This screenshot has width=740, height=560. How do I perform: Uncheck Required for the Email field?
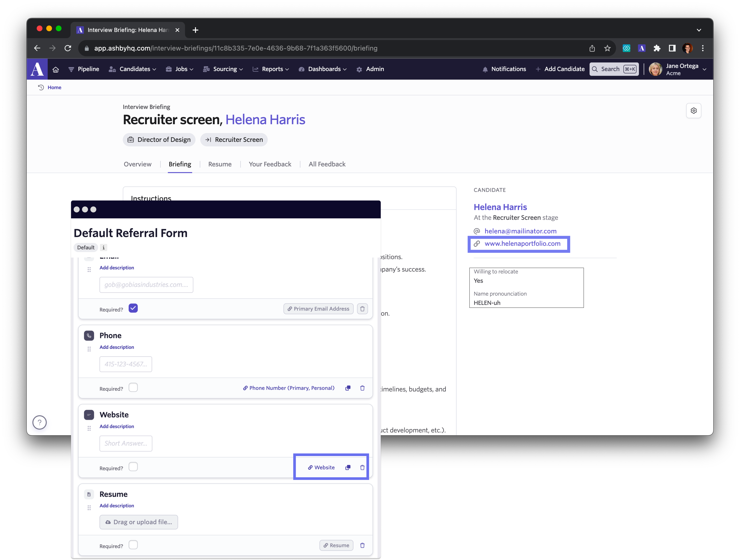[x=133, y=308]
